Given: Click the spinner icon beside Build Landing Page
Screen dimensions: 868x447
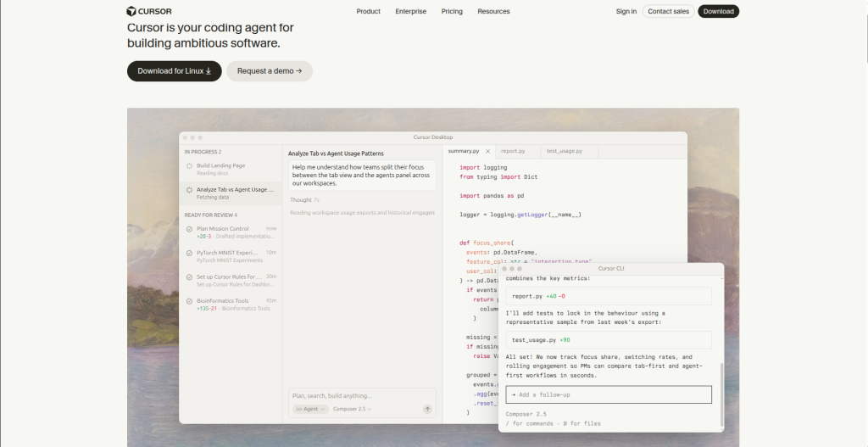Looking at the screenshot, I should (189, 165).
